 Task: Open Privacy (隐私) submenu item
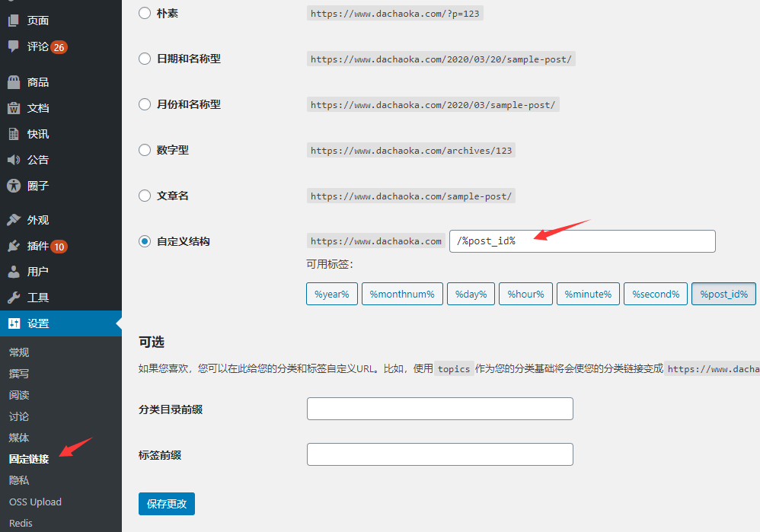(x=19, y=480)
